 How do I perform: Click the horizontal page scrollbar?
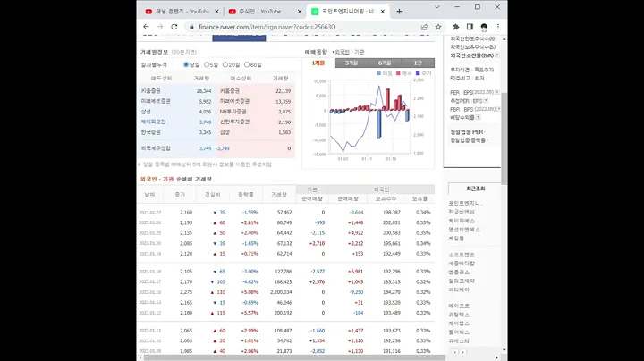[x=294, y=357]
